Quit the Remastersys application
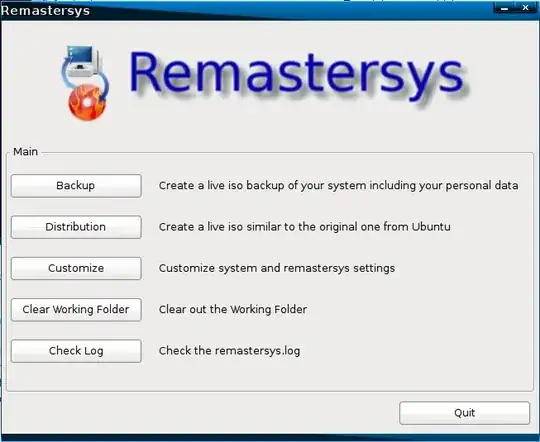 [x=464, y=413]
